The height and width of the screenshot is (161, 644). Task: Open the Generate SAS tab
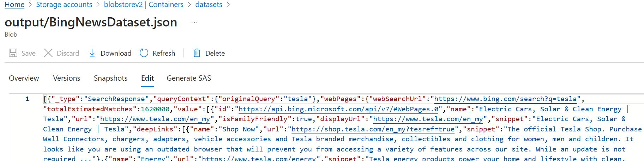coord(189,78)
